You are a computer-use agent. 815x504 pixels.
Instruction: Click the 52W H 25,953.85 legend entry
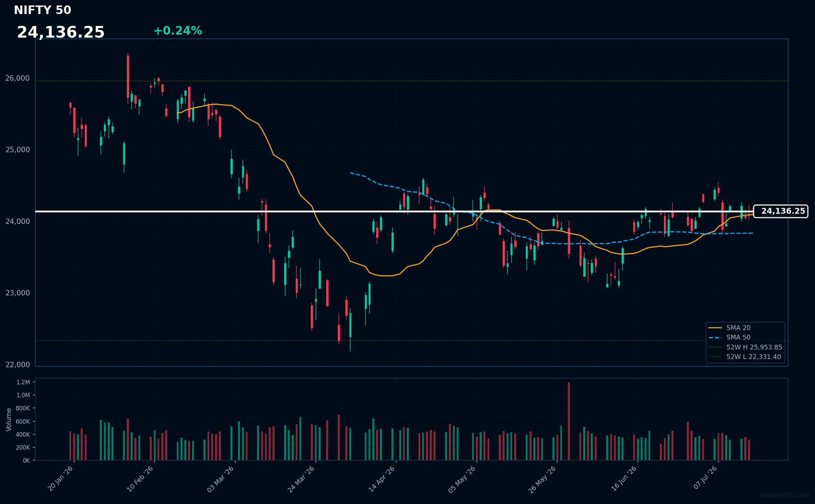click(x=745, y=347)
